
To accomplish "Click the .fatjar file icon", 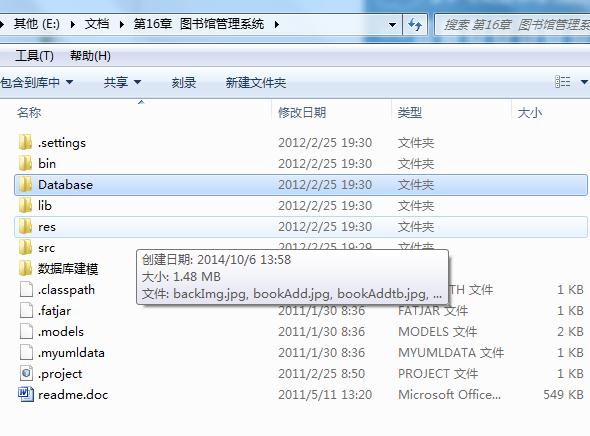I will [26, 311].
